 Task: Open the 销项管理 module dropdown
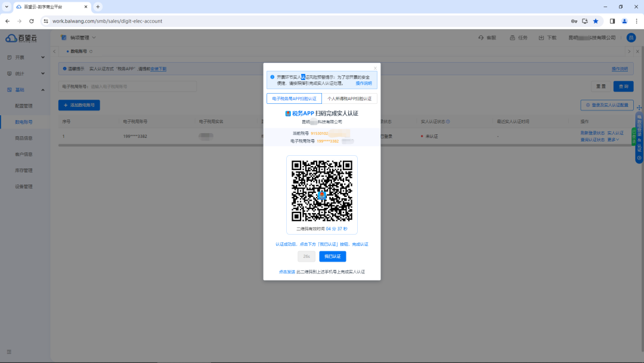coord(82,38)
